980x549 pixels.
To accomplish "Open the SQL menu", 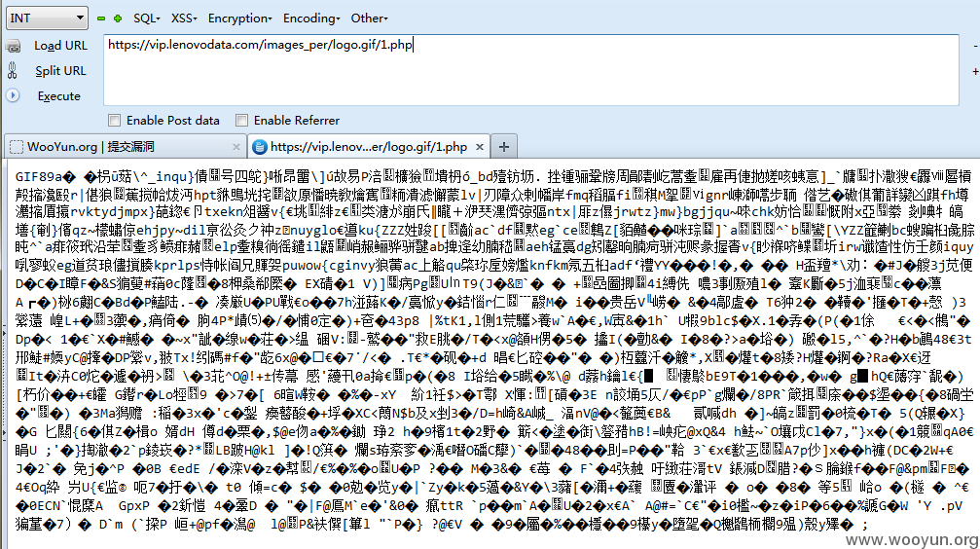I will click(x=147, y=18).
